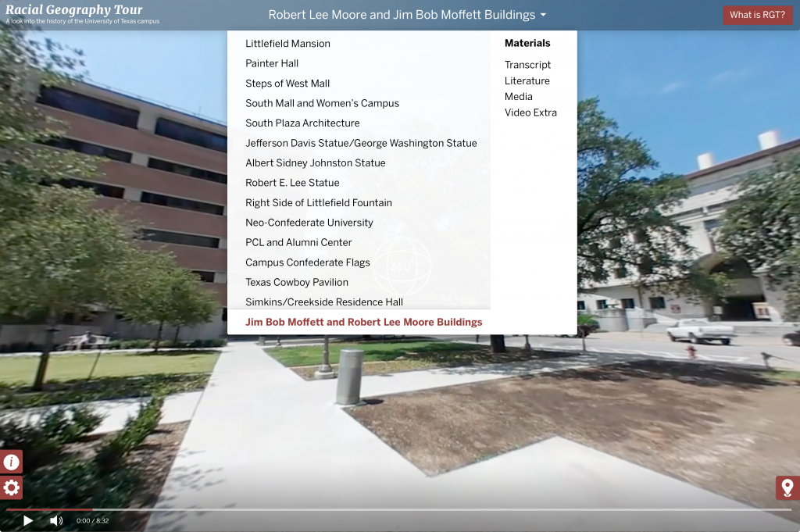Select Steps of West Mall
Viewport: 800px width, 532px height.
click(287, 83)
